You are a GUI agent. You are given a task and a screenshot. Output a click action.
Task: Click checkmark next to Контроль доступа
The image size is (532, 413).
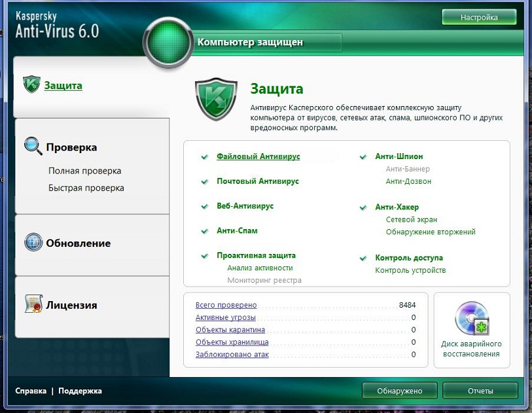click(363, 259)
